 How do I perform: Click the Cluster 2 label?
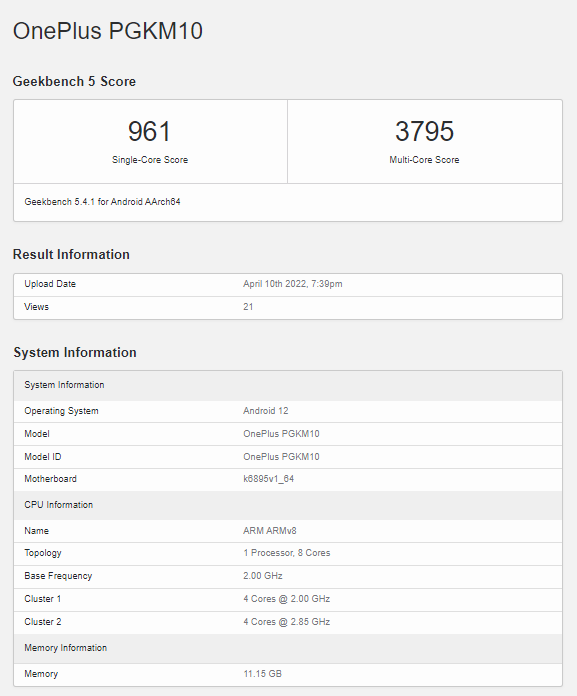(x=43, y=622)
